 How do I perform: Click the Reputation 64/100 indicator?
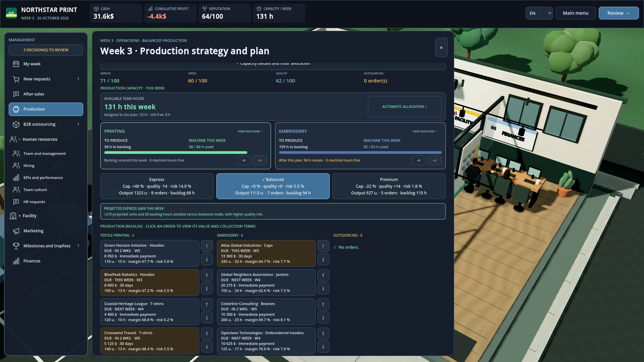point(225,13)
